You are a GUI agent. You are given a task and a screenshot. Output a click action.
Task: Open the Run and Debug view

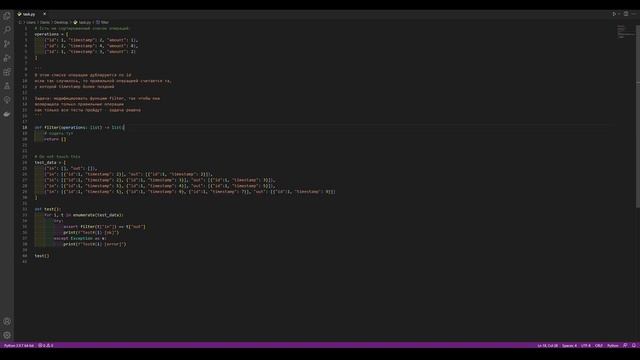[7, 58]
